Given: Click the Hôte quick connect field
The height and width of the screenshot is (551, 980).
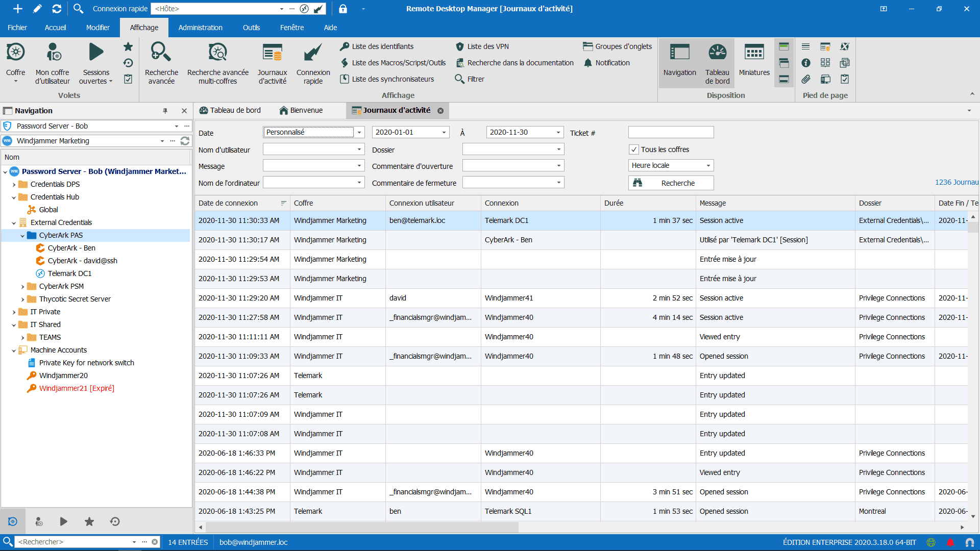Looking at the screenshot, I should 214,9.
